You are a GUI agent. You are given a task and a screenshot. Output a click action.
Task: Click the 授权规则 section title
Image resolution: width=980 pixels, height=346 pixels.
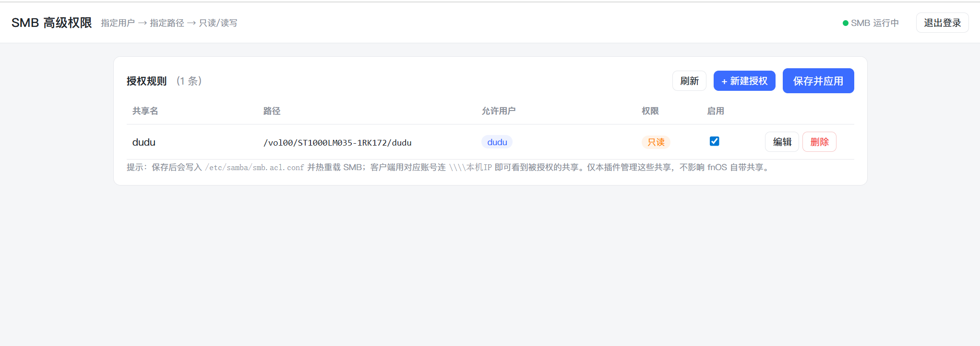point(146,81)
